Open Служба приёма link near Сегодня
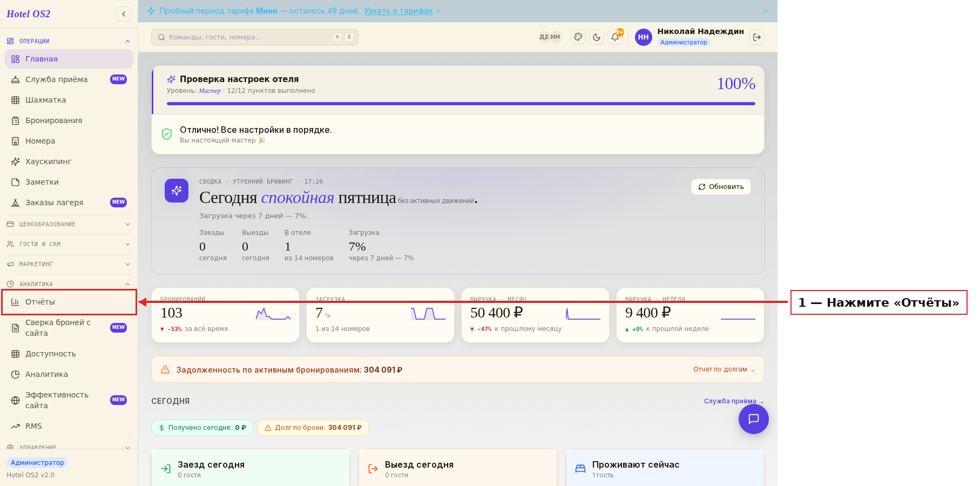Image resolution: width=980 pixels, height=486 pixels. coord(734,401)
